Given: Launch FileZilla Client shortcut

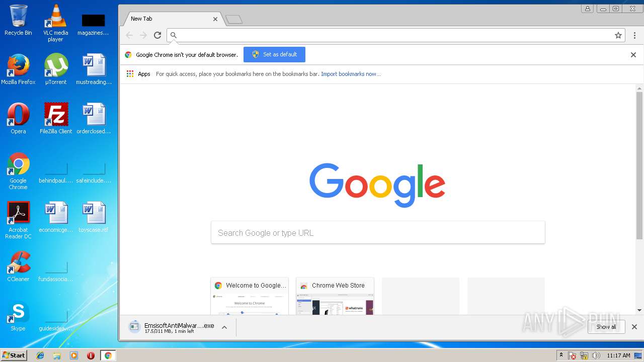Looking at the screenshot, I should [56, 119].
